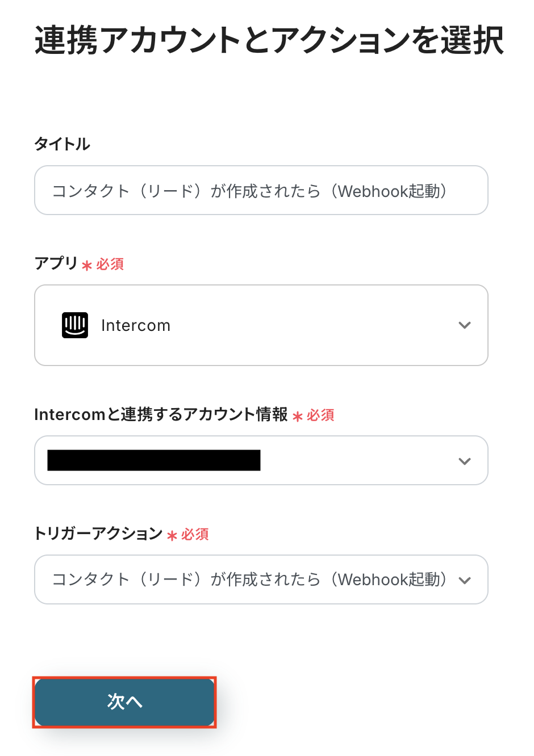Click the アプリ field label
534x756 pixels.
[56, 263]
